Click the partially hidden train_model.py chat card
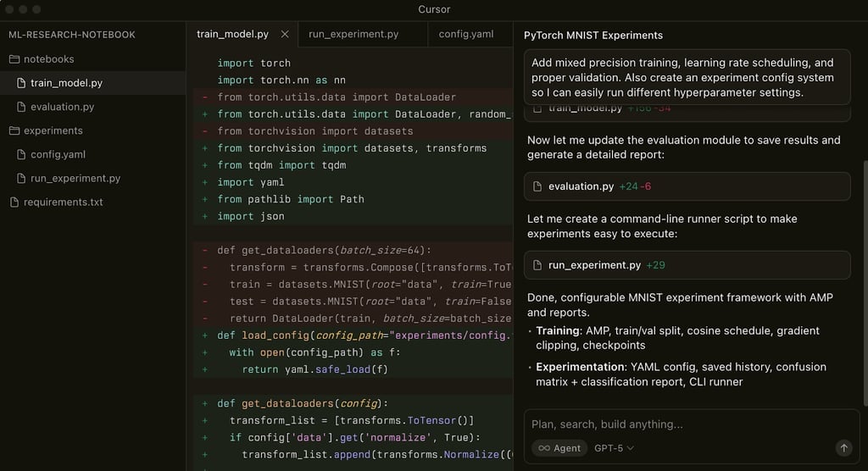This screenshot has width=868, height=471. (x=687, y=113)
